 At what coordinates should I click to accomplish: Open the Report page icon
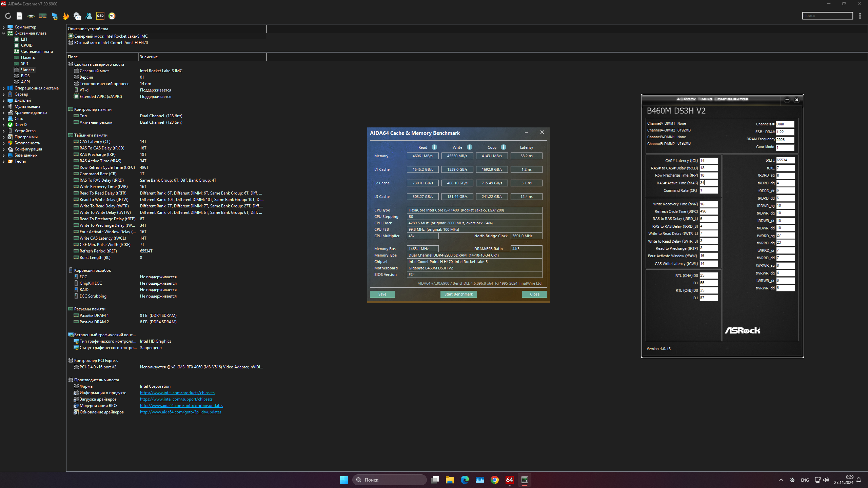(x=19, y=16)
